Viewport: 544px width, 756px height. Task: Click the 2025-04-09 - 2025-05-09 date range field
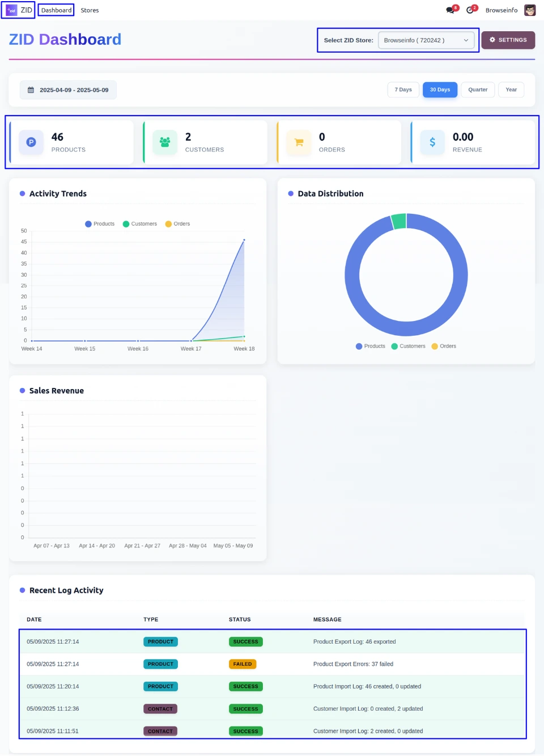click(x=69, y=90)
